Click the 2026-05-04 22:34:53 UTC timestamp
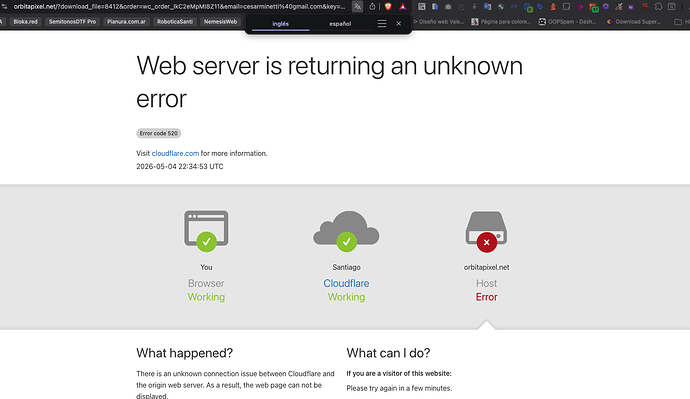 [x=180, y=166]
